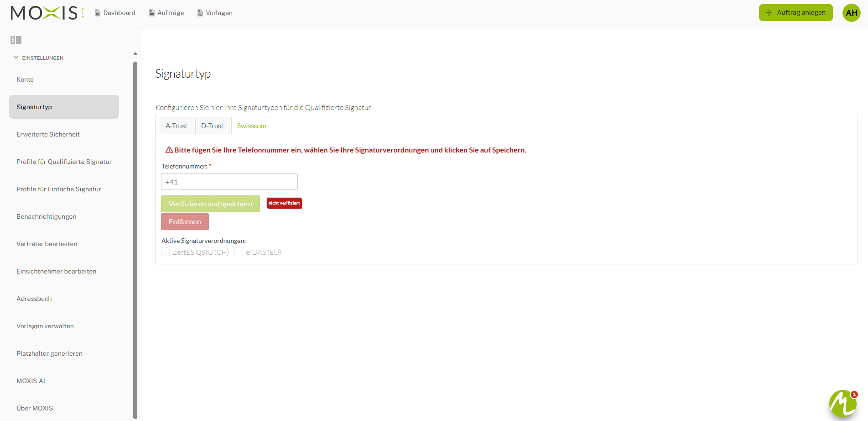
Task: Select Signaturtyp in sidebar
Action: pos(64,107)
